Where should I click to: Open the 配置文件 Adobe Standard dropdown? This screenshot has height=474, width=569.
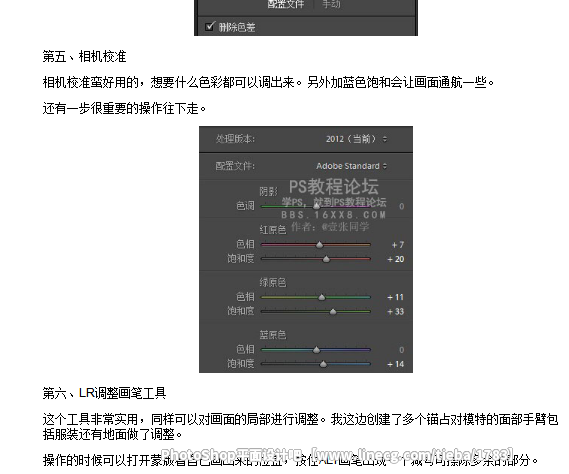pos(352,166)
